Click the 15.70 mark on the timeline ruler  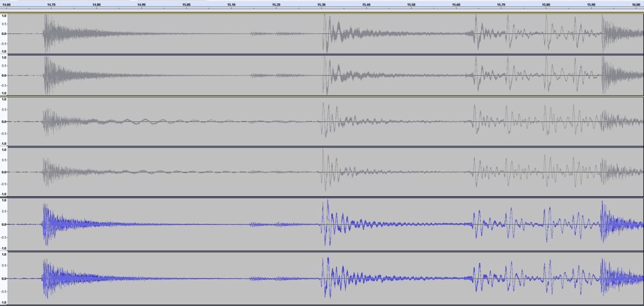pos(501,5)
